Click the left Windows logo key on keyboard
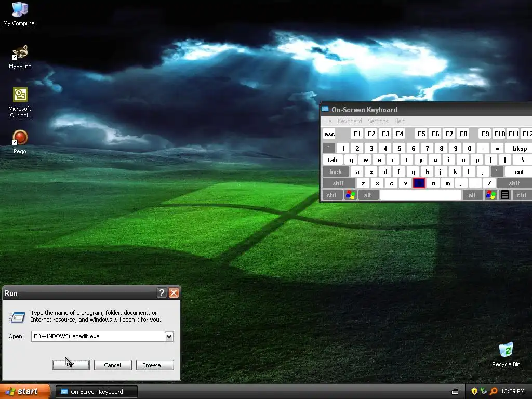 pos(351,195)
